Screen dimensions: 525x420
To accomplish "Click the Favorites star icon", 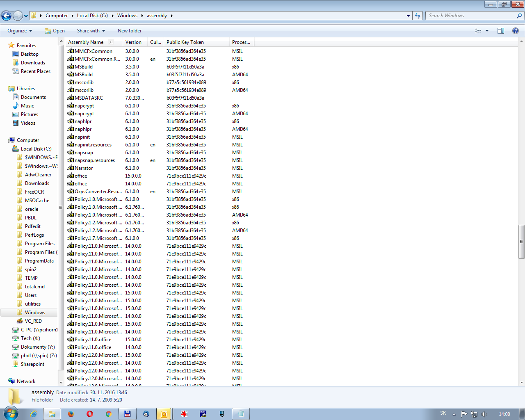I will [x=11, y=45].
